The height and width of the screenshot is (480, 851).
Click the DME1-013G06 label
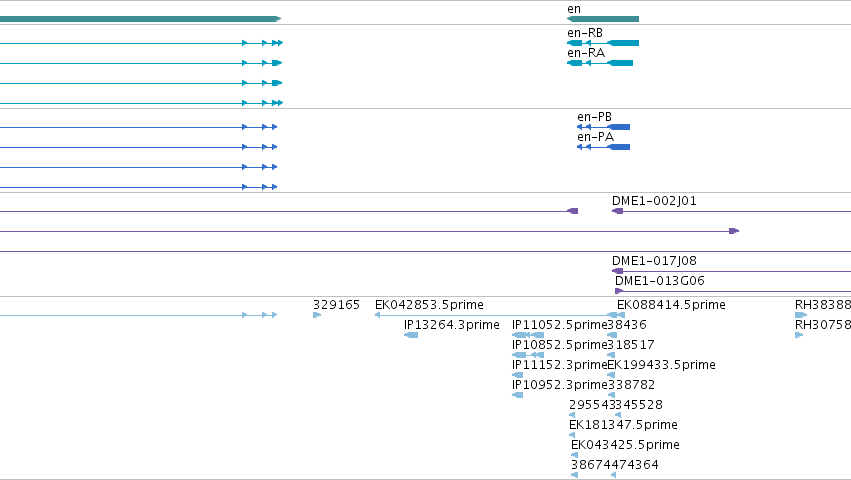pos(659,281)
